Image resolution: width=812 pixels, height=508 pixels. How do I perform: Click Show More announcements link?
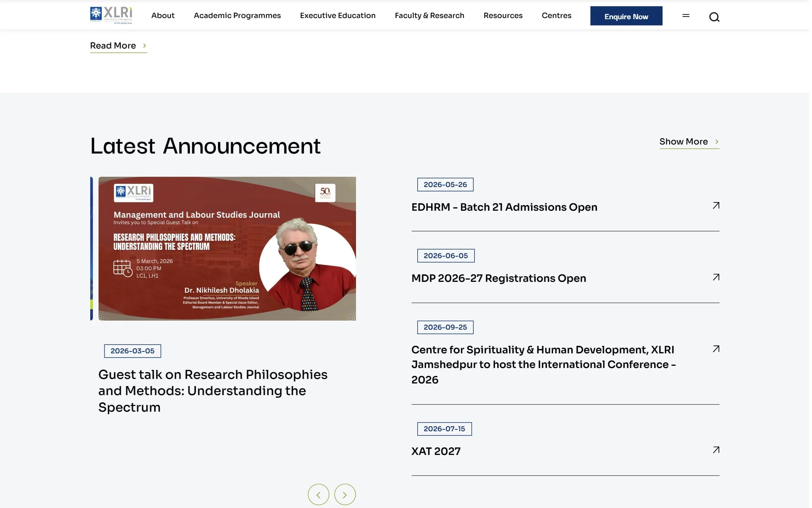[x=689, y=142]
